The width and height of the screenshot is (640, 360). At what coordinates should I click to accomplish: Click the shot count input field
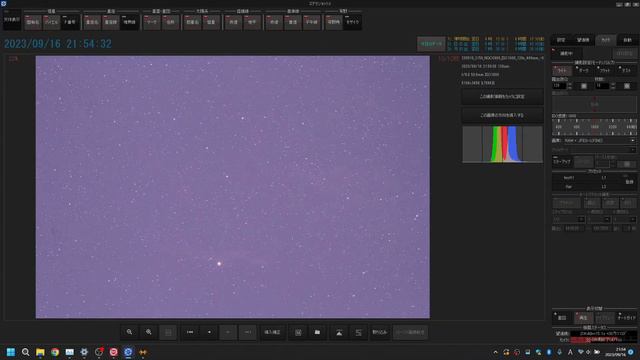coord(602,86)
